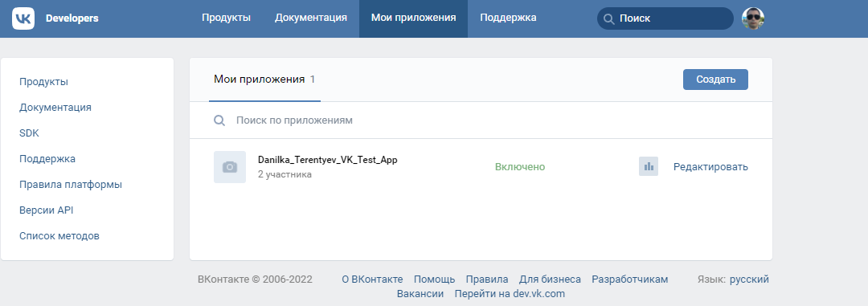Open Поддержка in the sidebar

point(47,159)
